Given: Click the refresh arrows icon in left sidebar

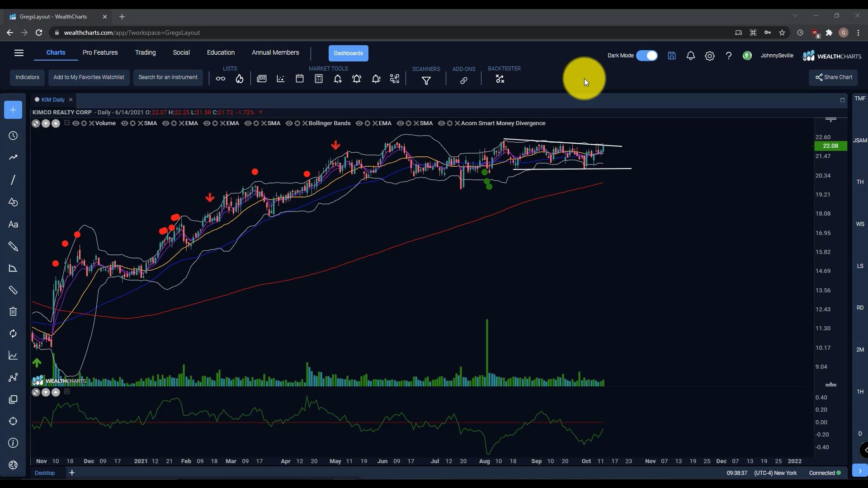Looking at the screenshot, I should coord(13,333).
